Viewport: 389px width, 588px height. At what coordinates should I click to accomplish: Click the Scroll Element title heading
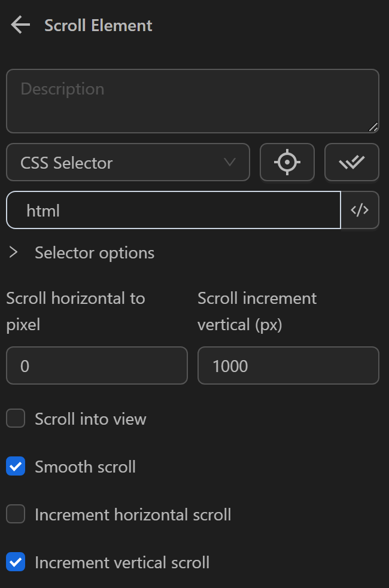tap(98, 26)
